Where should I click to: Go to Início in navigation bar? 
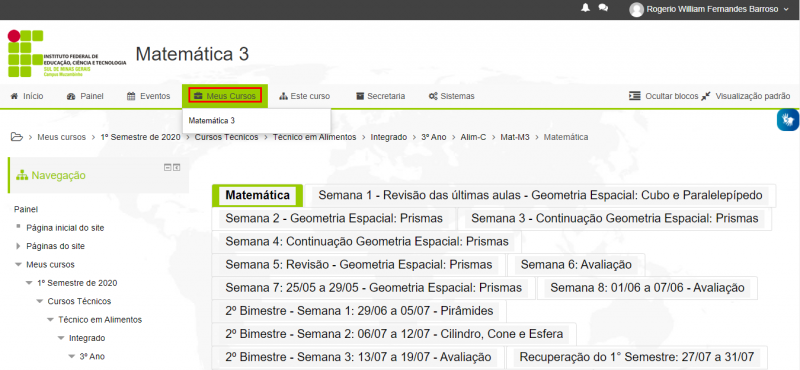point(27,96)
